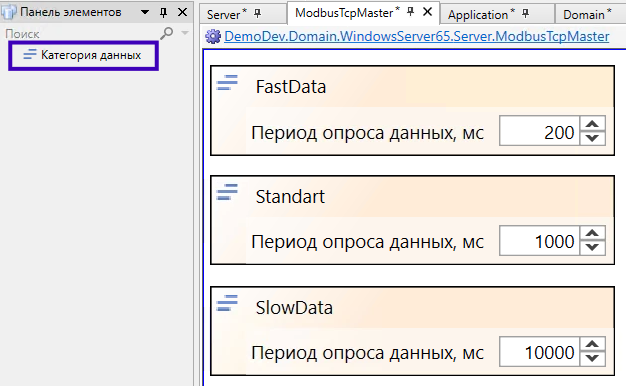Screen dimensions: 626x386
Task: Pin the Server tab
Action: coord(258,14)
